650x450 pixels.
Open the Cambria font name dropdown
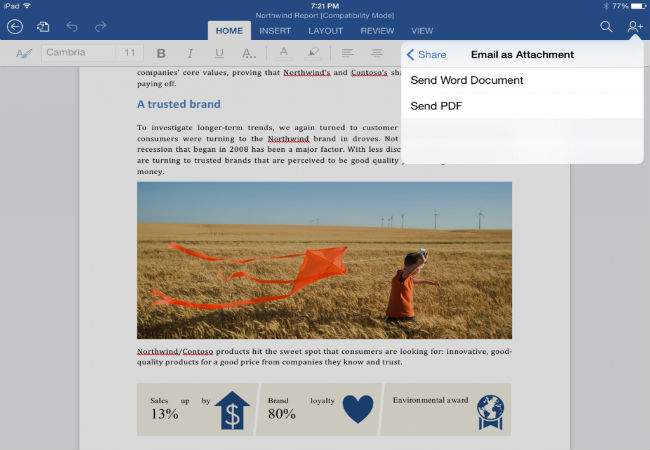click(x=78, y=53)
